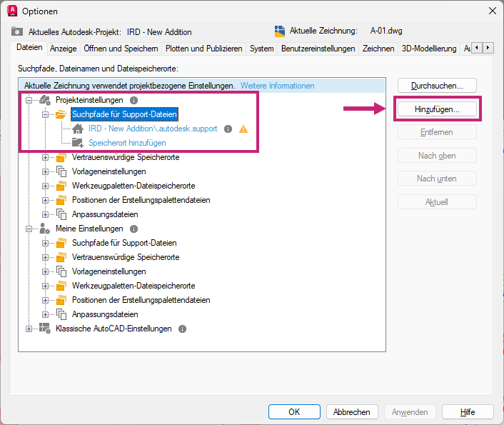
Task: Click the Meine Einstellungen user-gear icon
Action: (45, 229)
